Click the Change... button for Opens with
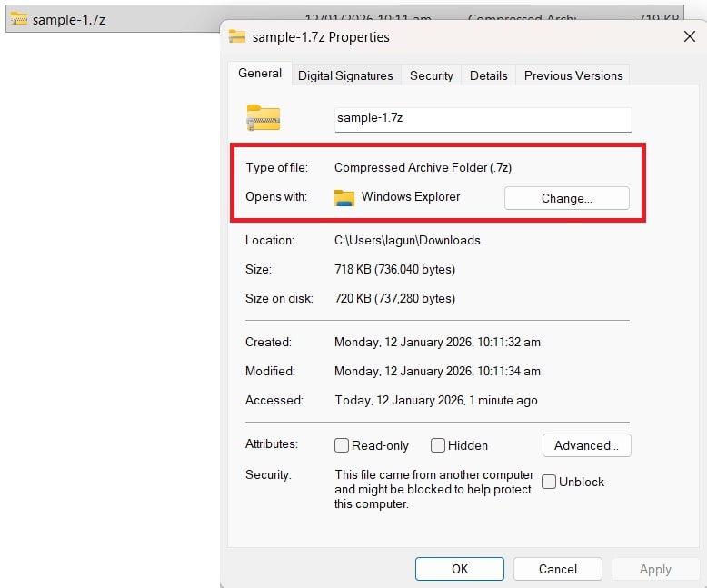The image size is (707, 588). pos(567,198)
